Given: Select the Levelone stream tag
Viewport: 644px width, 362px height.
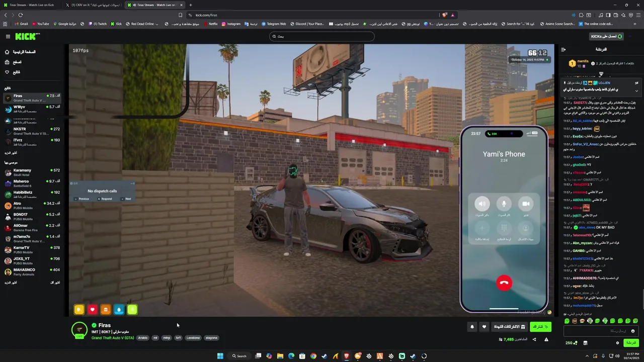Looking at the screenshot, I should 193,338.
